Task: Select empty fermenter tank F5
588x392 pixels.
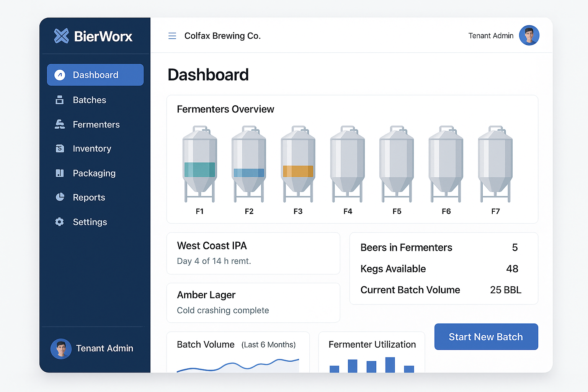Action: (x=397, y=164)
